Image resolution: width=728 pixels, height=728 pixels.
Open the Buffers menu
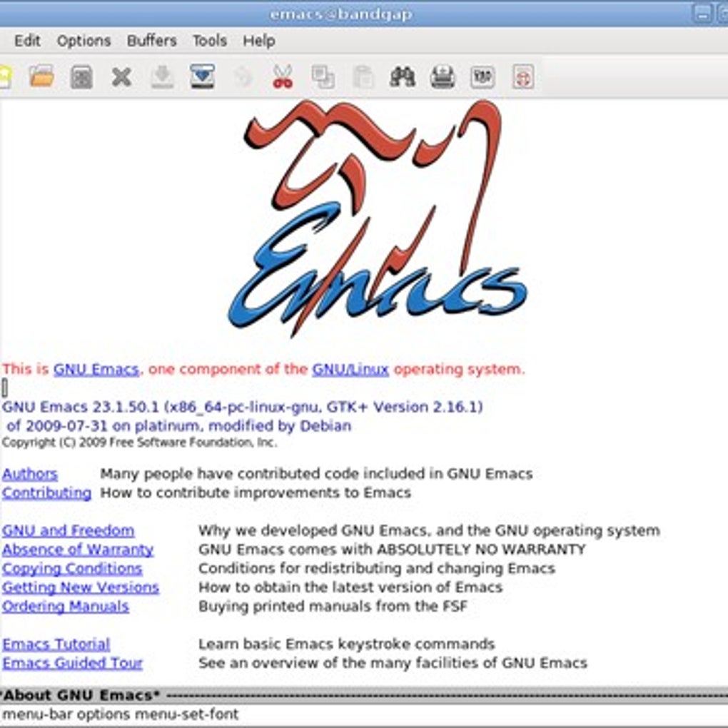coord(152,41)
